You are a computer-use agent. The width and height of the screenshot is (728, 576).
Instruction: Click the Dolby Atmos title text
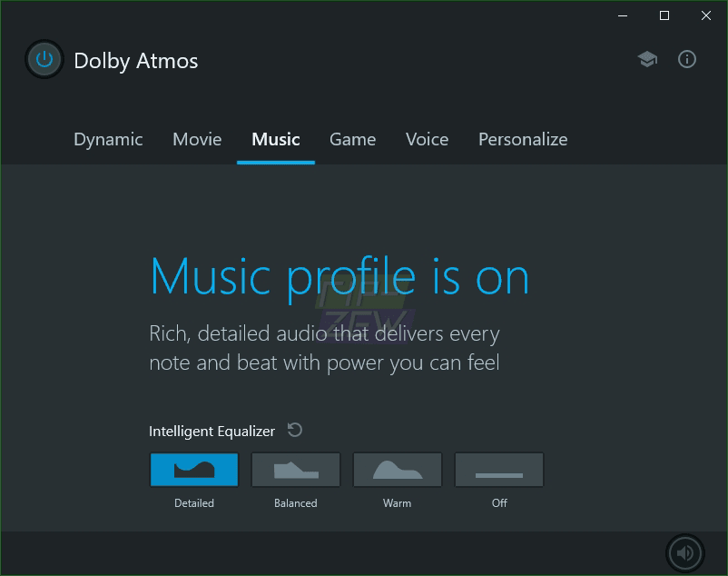[x=136, y=61]
